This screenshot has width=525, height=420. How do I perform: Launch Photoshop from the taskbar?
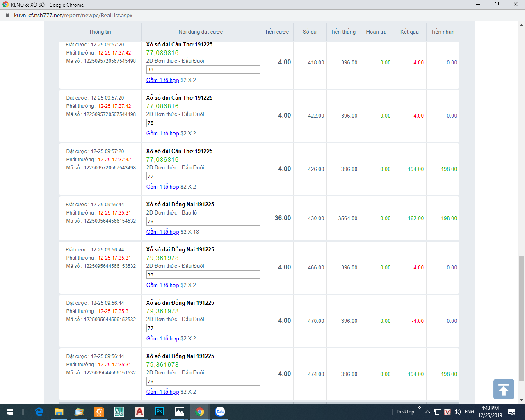point(160,412)
